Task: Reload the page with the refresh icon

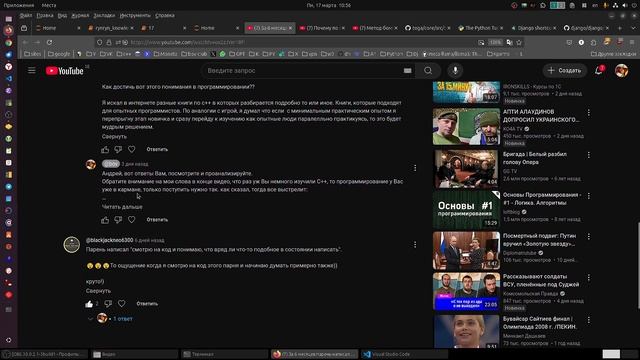Action: pos(49,42)
